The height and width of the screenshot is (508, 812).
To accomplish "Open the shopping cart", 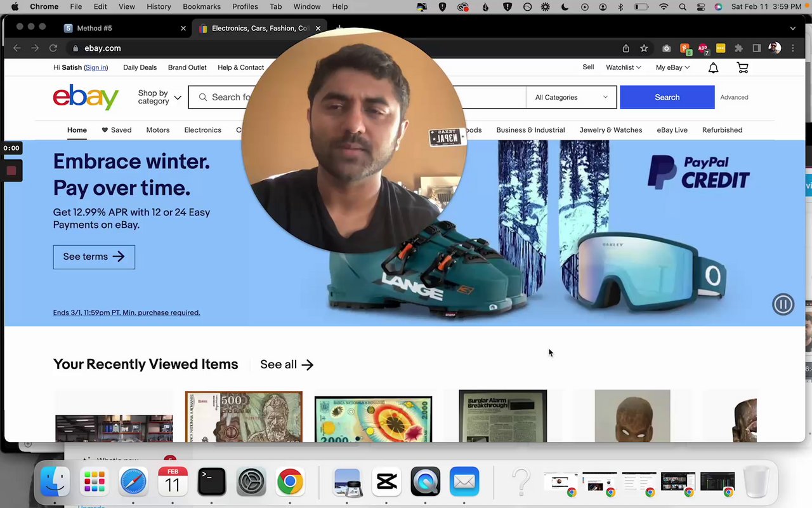I will tap(742, 67).
